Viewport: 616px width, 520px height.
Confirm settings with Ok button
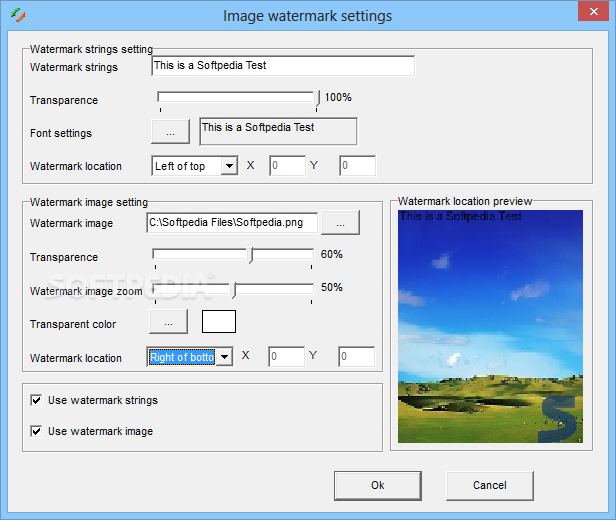click(x=378, y=485)
